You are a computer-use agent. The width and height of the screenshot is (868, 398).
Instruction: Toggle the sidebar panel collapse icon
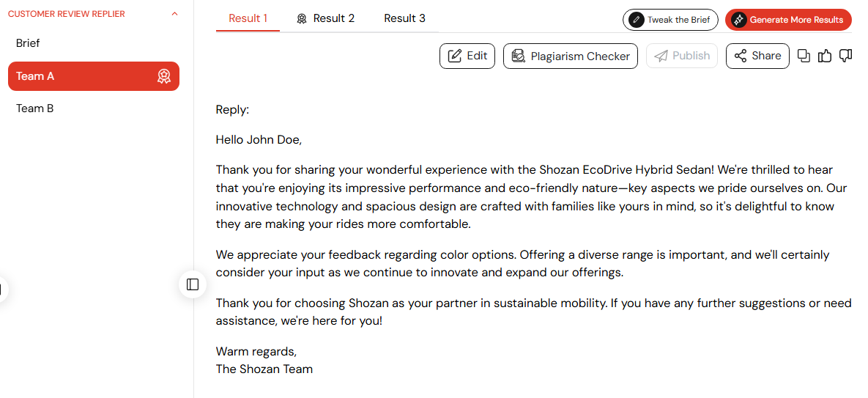(x=193, y=284)
